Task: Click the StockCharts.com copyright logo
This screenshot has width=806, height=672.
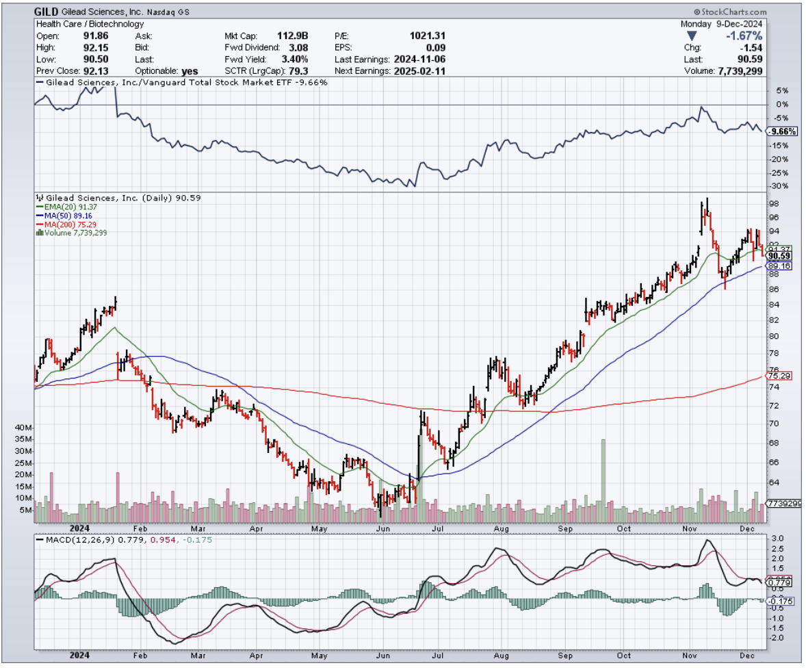Action: point(729,12)
